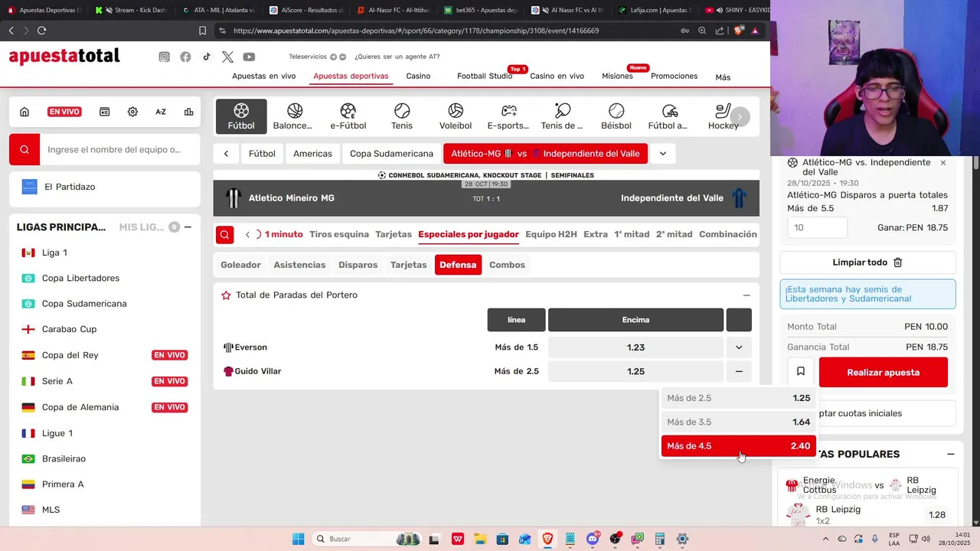
Task: Pick Everson Más de 1.5 odds 1.23
Action: pyautogui.click(x=635, y=347)
